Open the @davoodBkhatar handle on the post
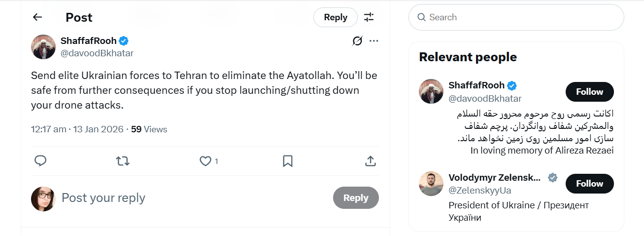Image resolution: width=644 pixels, height=236 pixels. pos(97,53)
